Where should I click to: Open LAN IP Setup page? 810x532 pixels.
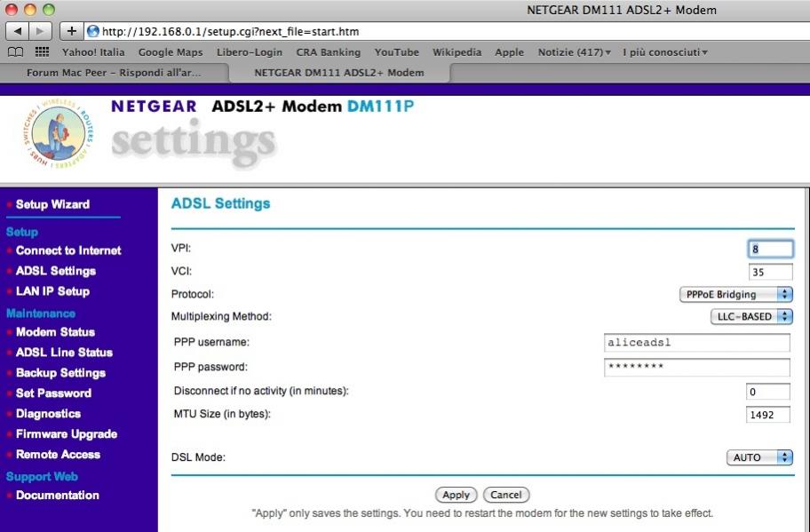[x=52, y=291]
